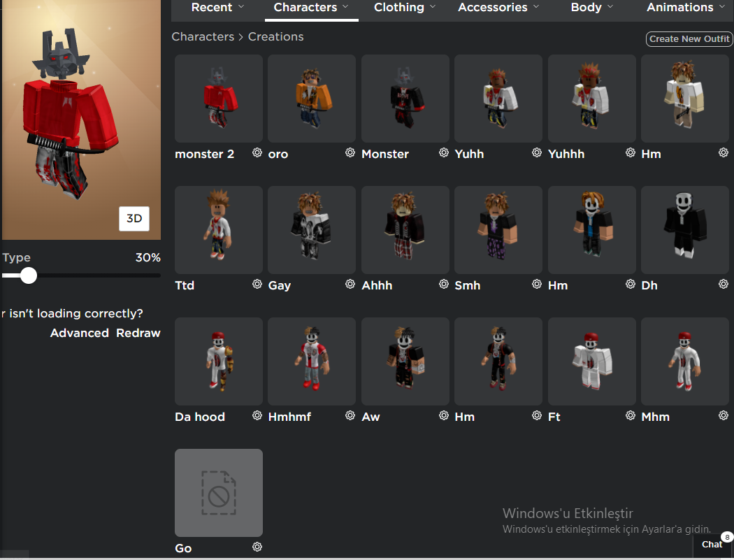This screenshot has height=560, width=734.
Task: Select the Dh outfit thumbnail
Action: point(685,230)
